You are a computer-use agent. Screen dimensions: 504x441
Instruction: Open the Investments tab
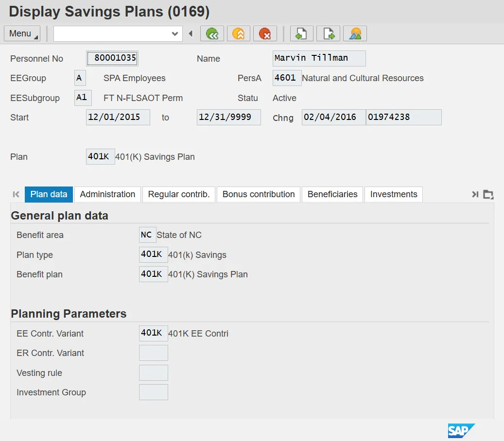[394, 194]
